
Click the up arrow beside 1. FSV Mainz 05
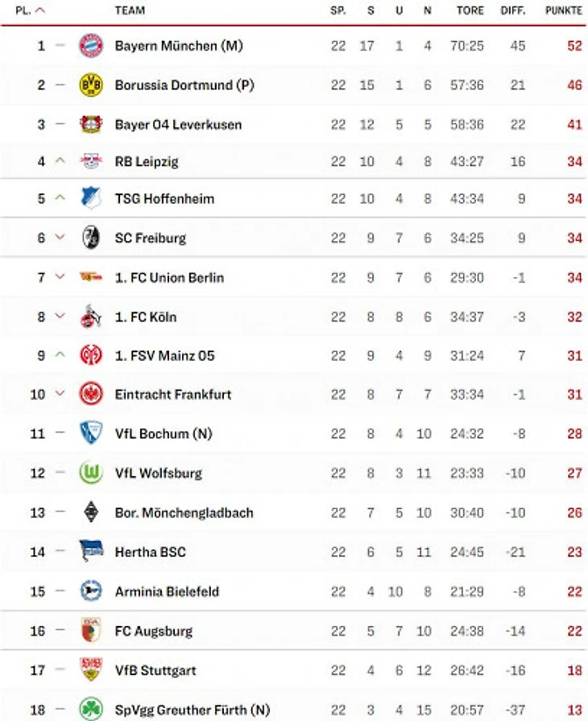(60, 354)
